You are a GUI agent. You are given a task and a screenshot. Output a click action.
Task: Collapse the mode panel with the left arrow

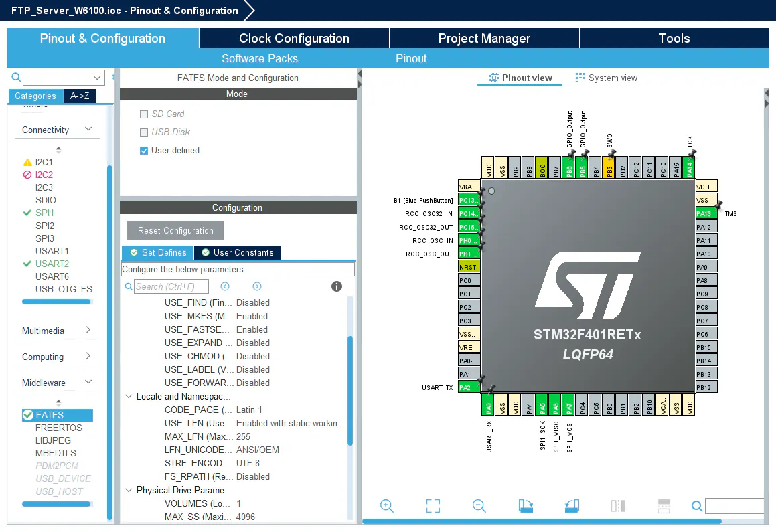(360, 74)
